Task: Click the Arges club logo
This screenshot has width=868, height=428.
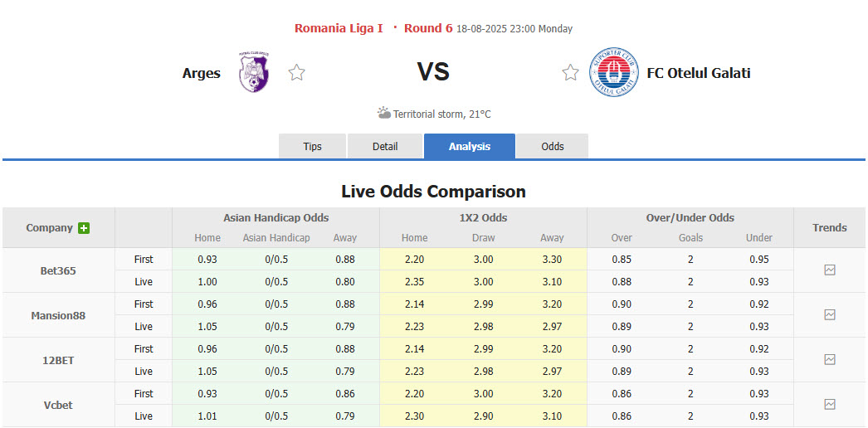Action: [253, 73]
